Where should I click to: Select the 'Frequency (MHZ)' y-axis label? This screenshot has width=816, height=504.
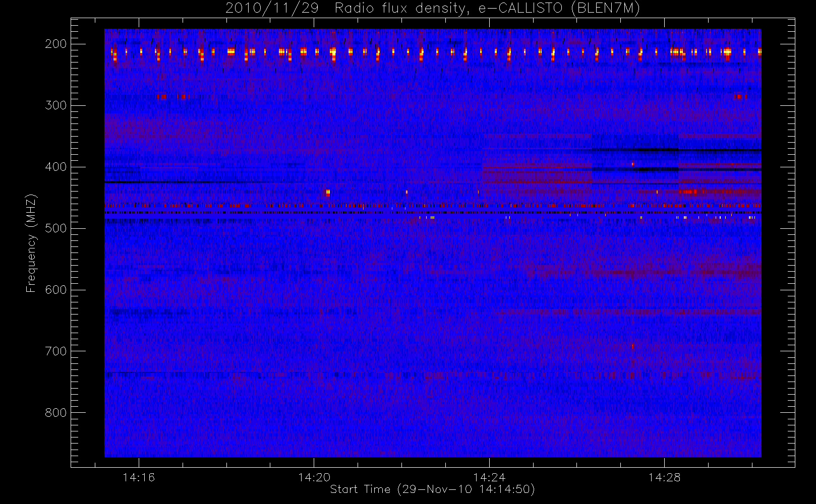(x=31, y=243)
